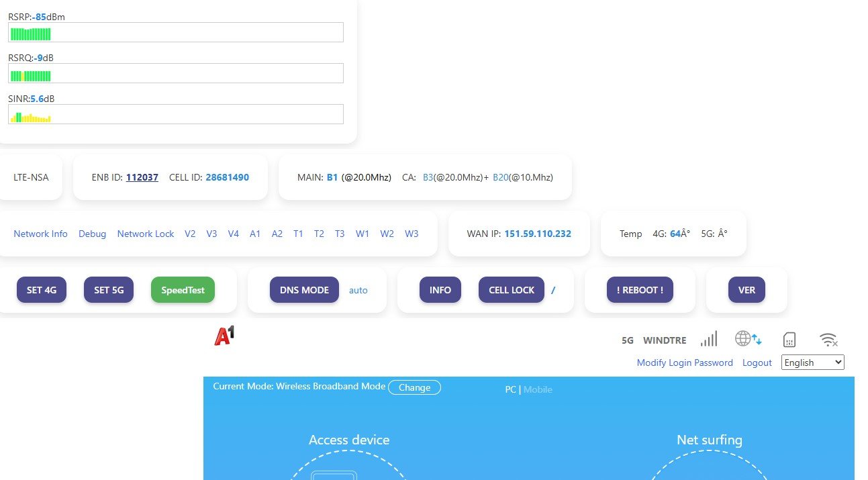Click the RSRP signal level bar
The width and height of the screenshot is (868, 480).
[x=175, y=33]
